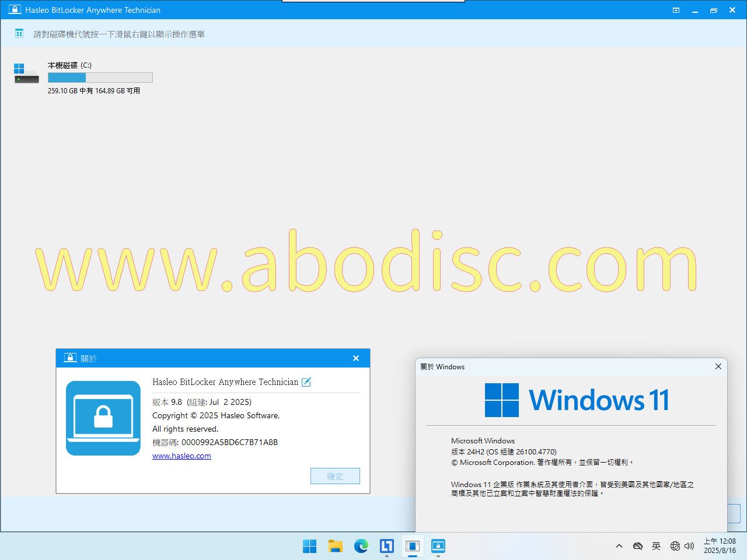
Task: Select the local disk (C:) drive icon
Action: click(x=26, y=73)
